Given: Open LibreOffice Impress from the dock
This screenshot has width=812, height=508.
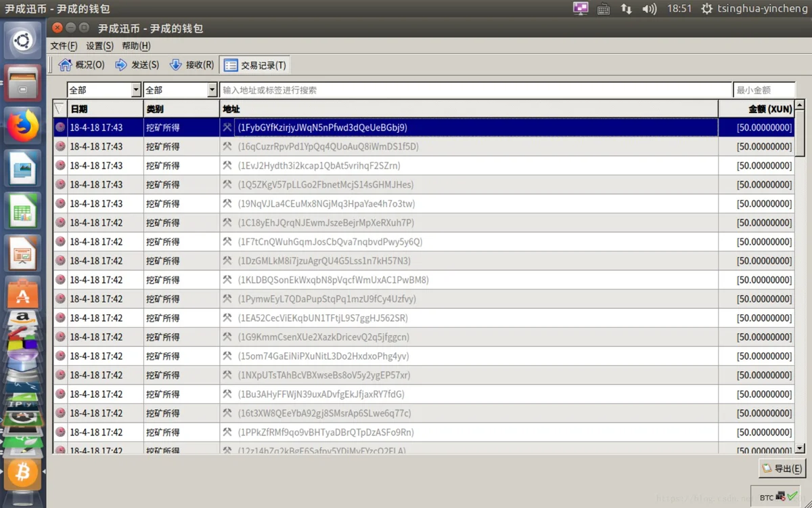Looking at the screenshot, I should coord(23,255).
